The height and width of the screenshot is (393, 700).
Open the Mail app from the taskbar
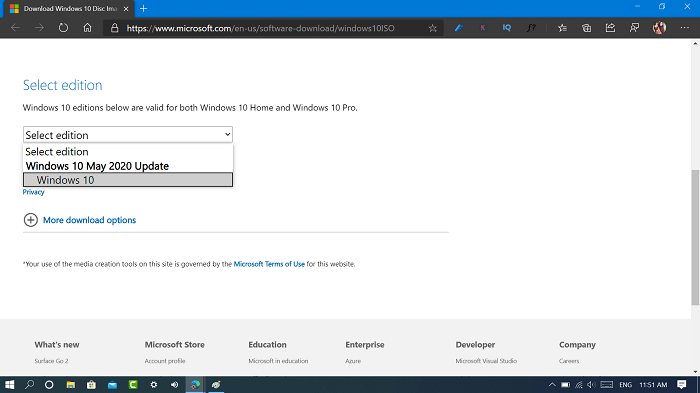tap(112, 385)
